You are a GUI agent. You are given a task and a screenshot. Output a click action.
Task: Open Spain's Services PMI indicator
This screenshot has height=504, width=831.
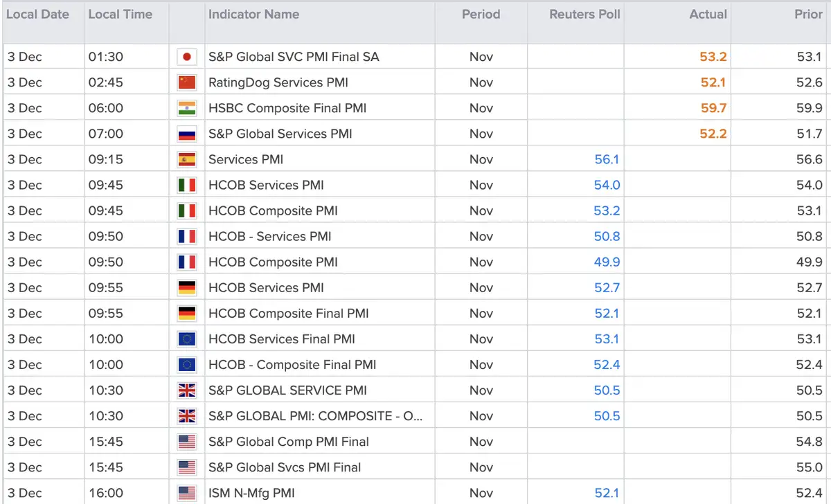coord(246,159)
